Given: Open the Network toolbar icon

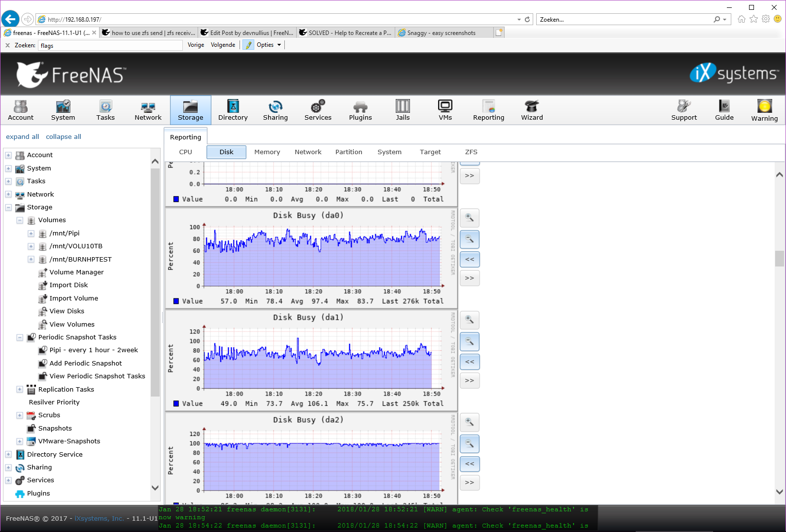Looking at the screenshot, I should click(x=148, y=110).
